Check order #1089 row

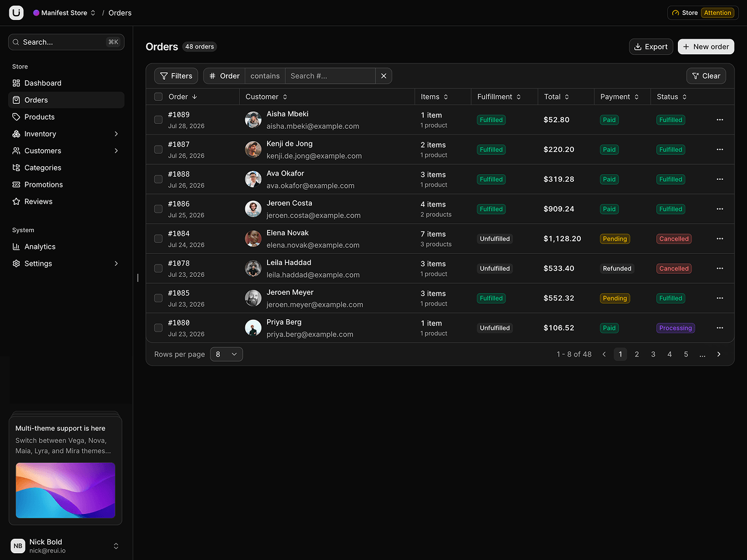pyautogui.click(x=158, y=119)
